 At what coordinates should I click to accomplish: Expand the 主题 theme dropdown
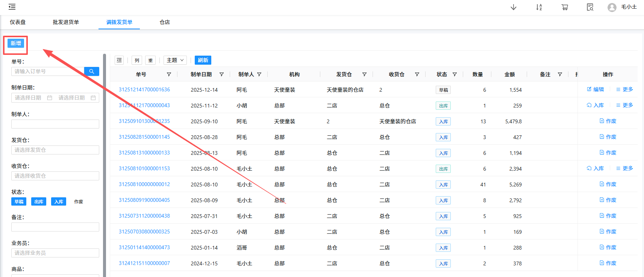click(x=175, y=60)
